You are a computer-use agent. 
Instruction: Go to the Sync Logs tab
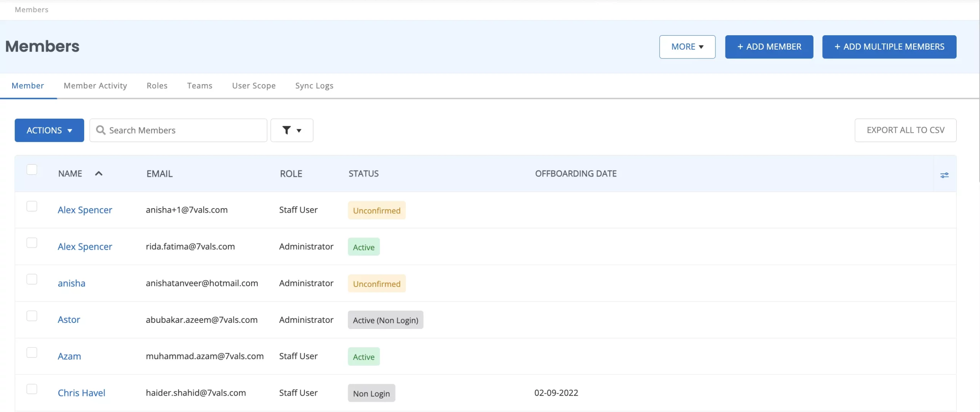coord(314,86)
